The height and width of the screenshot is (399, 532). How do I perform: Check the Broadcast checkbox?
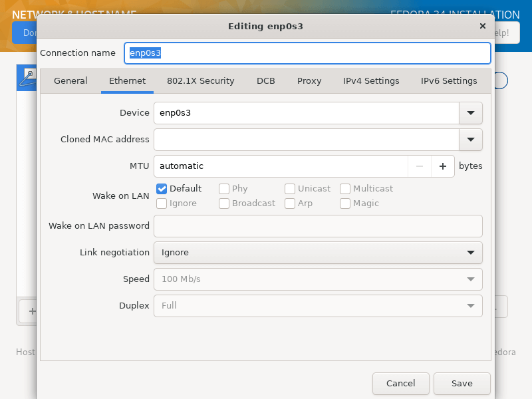(224, 203)
